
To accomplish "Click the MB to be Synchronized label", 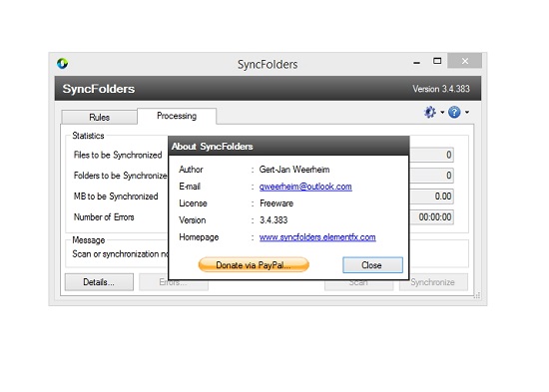I will (x=116, y=196).
